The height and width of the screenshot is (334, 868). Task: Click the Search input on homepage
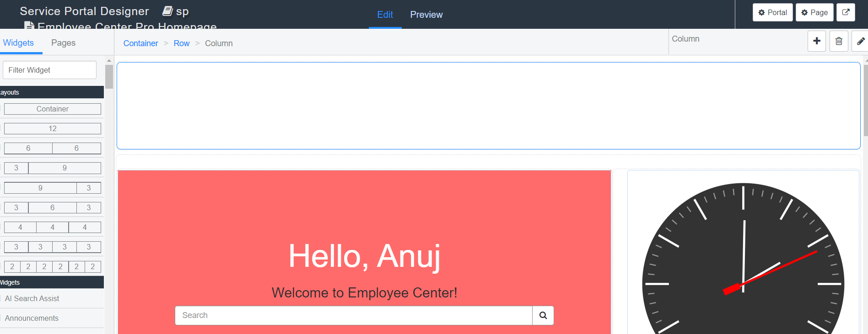pos(354,315)
